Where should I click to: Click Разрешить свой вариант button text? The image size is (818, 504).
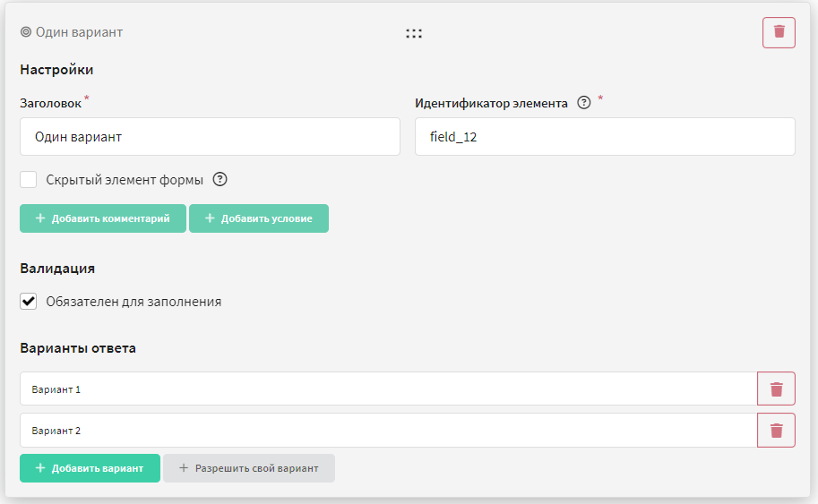pos(256,468)
